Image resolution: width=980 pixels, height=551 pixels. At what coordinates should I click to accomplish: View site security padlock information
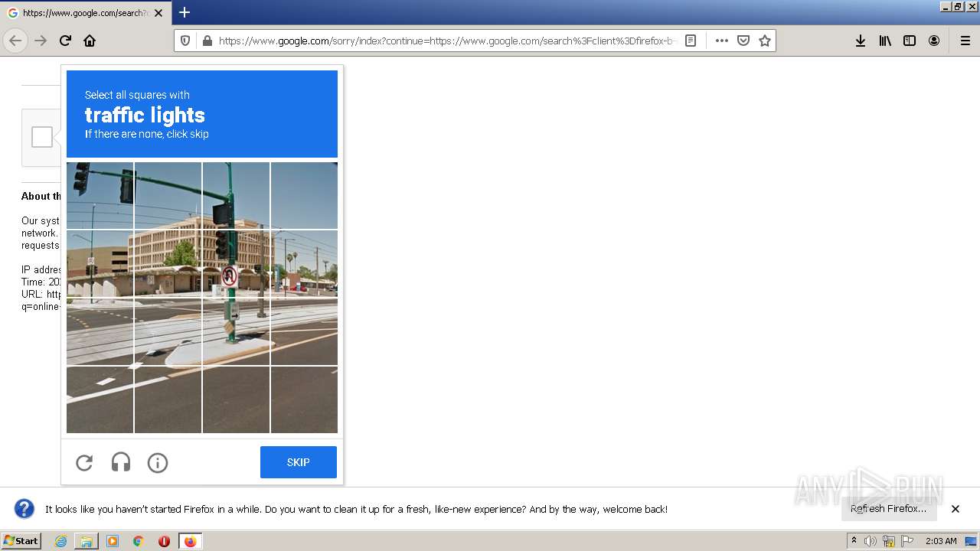[207, 41]
